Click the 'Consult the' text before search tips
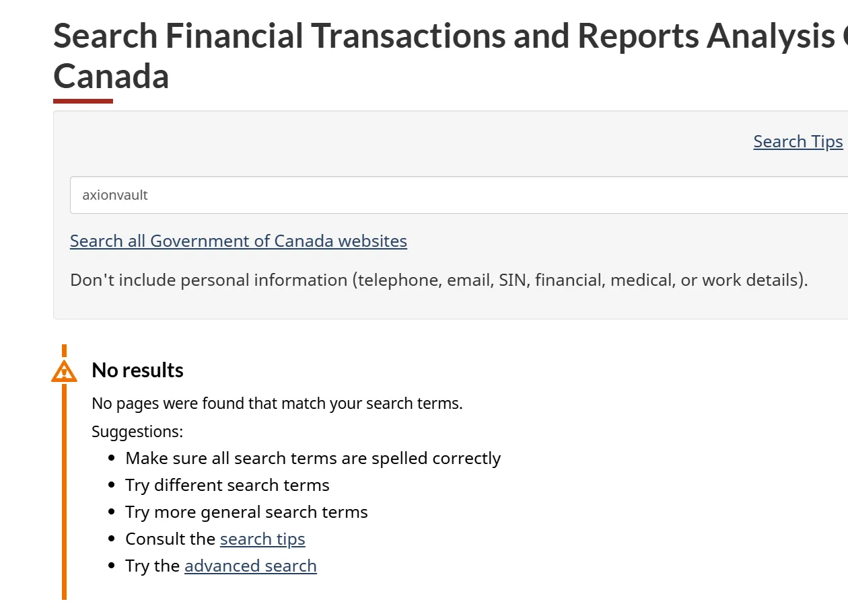Viewport: 848px width, 616px height. 171,539
